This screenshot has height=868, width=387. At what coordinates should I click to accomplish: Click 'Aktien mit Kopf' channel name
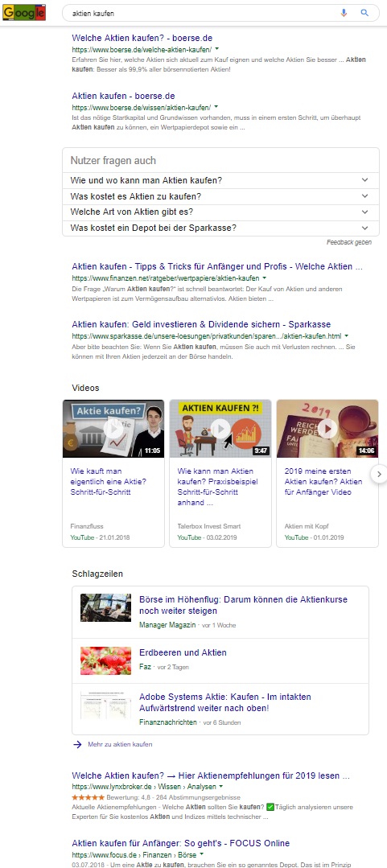(x=306, y=526)
